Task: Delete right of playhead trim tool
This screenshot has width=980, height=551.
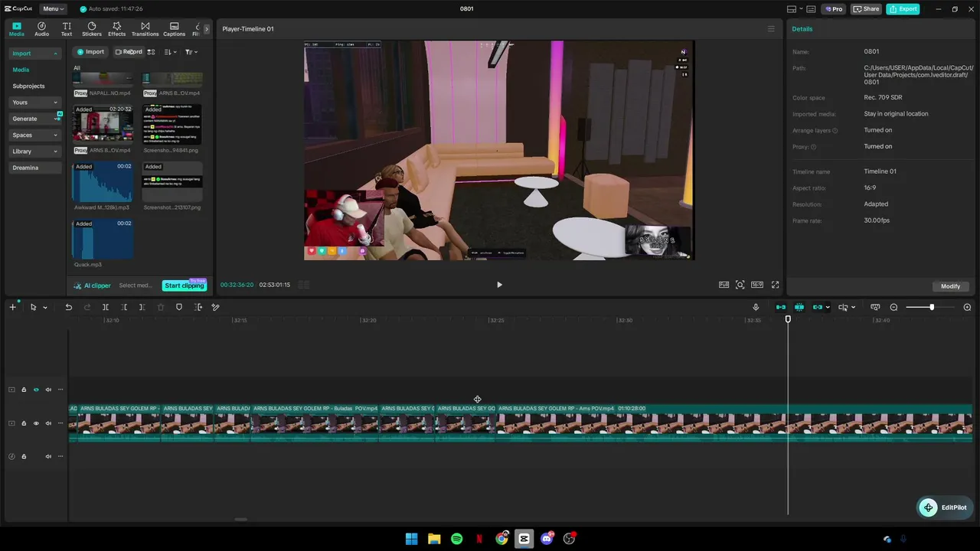Action: 142,307
